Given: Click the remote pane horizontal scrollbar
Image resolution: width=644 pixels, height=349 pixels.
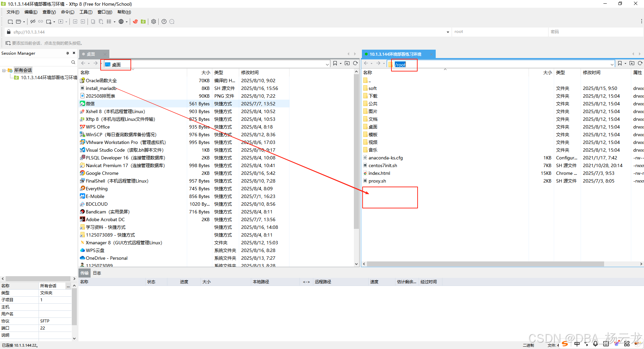Looking at the screenshot, I should click(486, 264).
